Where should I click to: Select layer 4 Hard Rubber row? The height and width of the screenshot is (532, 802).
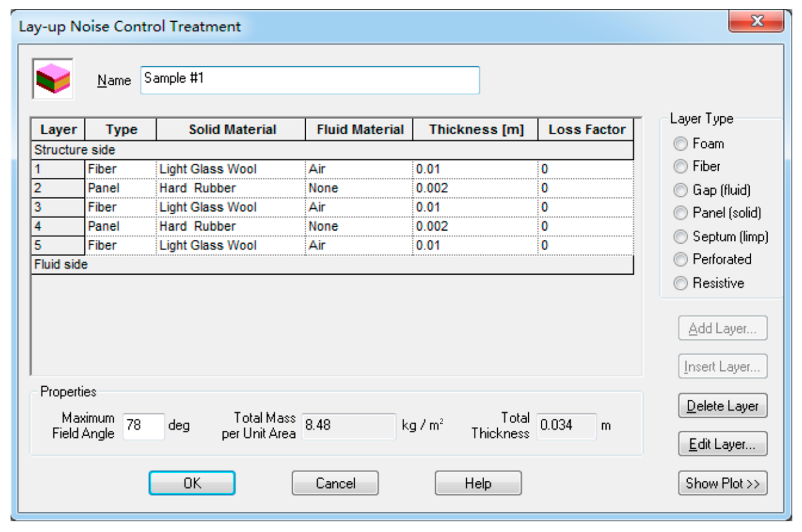pyautogui.click(x=197, y=226)
